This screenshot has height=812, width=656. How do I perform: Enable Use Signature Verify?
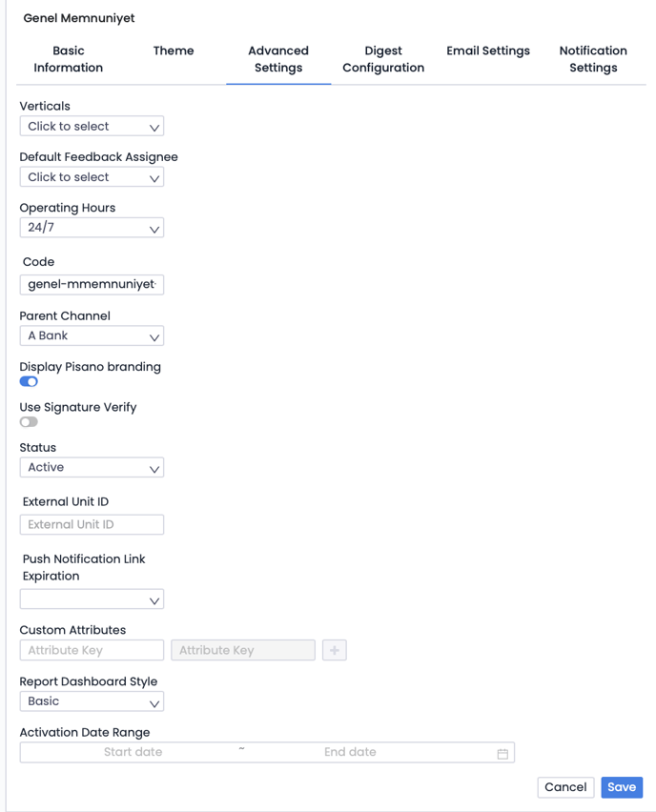click(x=29, y=421)
